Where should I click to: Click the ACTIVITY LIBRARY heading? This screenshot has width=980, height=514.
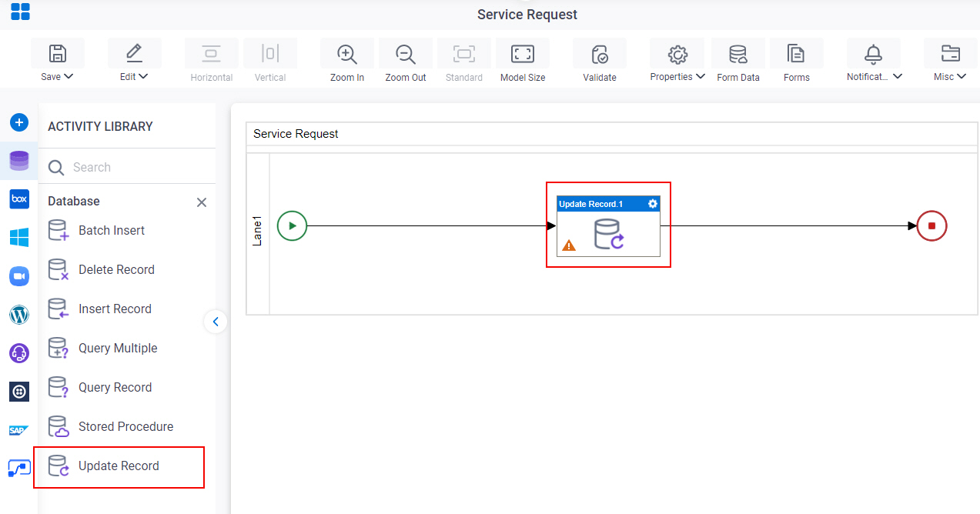(100, 126)
